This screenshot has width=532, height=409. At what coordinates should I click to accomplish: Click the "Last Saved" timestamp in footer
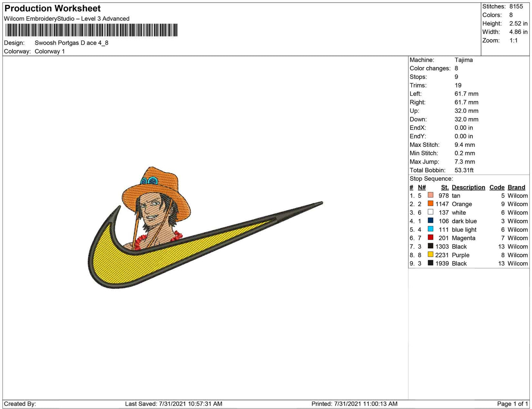point(174,404)
